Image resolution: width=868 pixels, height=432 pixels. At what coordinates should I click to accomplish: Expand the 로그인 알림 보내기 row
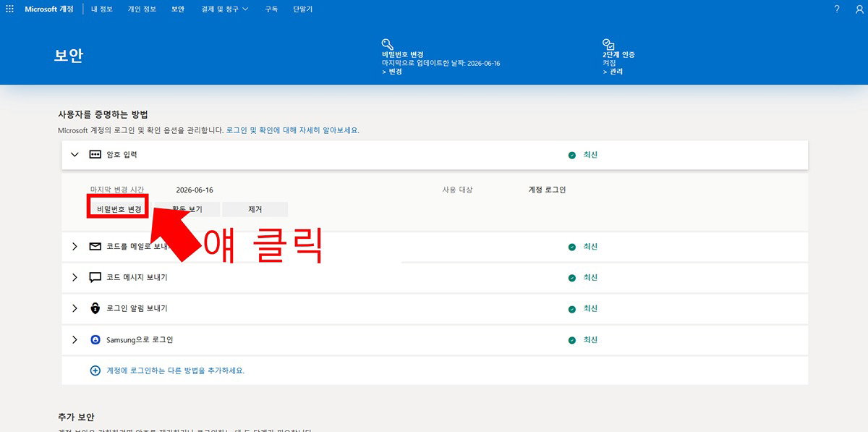75,308
